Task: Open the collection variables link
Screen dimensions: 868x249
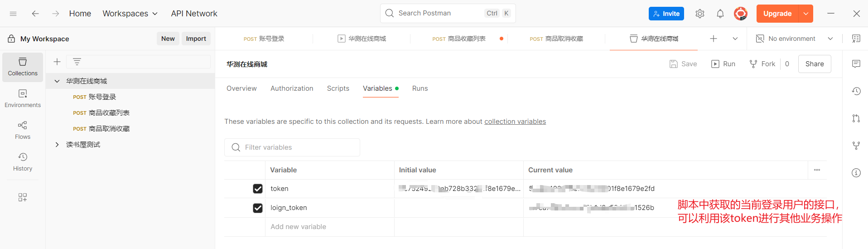Action: [x=515, y=122]
